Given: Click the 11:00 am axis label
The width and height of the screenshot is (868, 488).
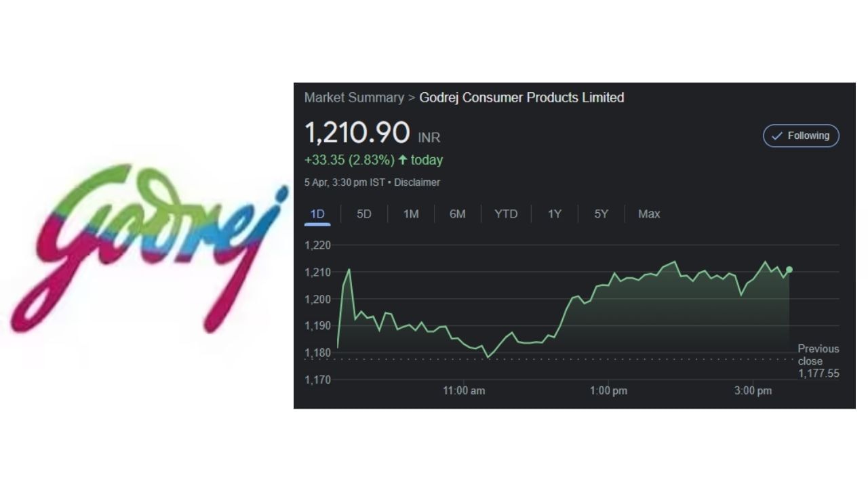Looking at the screenshot, I should point(464,391).
